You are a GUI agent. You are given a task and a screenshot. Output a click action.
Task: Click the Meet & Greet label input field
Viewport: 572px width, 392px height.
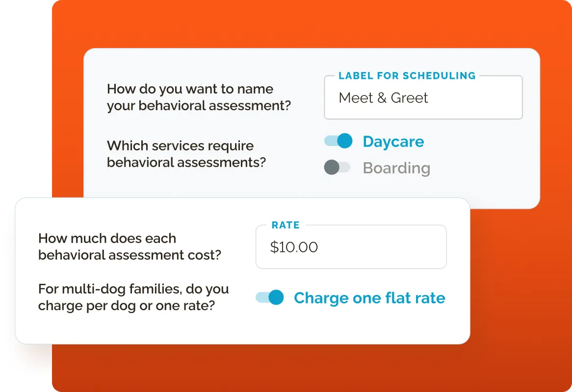(x=423, y=98)
